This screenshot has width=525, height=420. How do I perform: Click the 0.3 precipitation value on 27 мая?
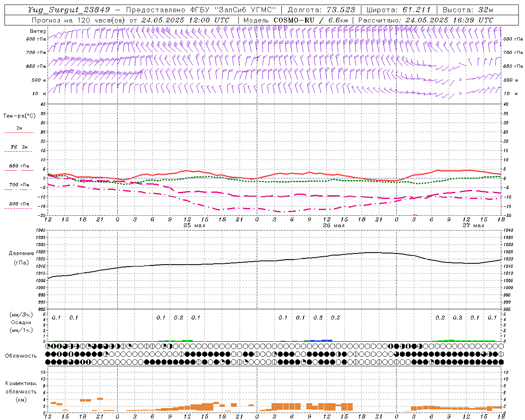[x=457, y=317]
